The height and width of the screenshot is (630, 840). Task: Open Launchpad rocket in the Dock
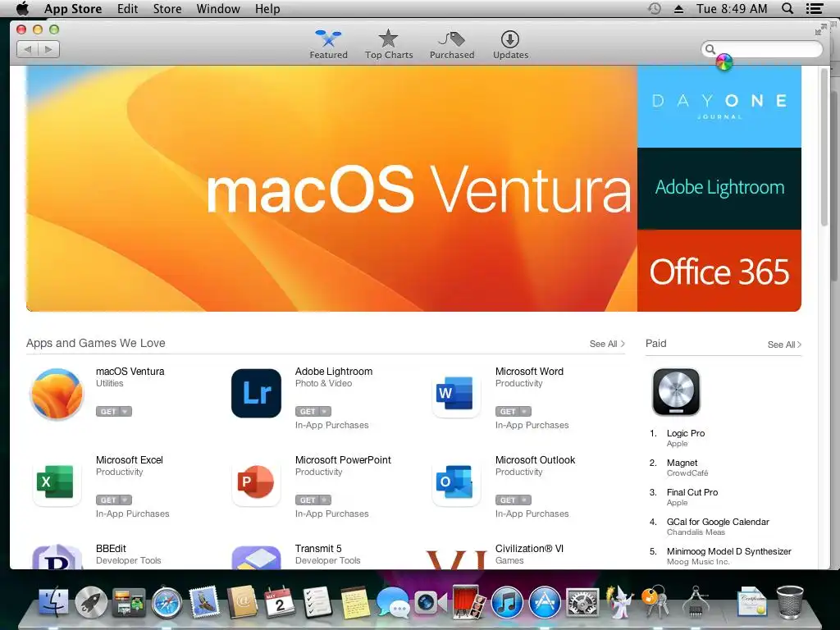(x=90, y=602)
